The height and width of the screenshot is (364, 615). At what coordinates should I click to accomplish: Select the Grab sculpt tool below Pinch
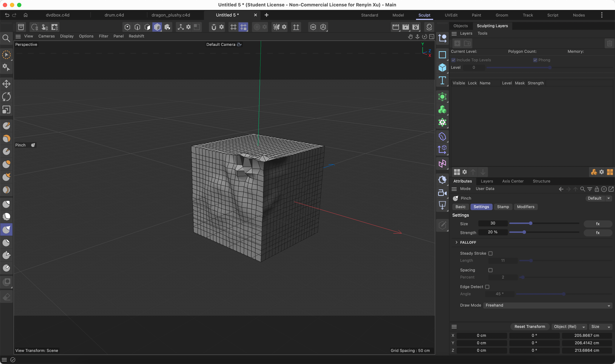(x=6, y=243)
